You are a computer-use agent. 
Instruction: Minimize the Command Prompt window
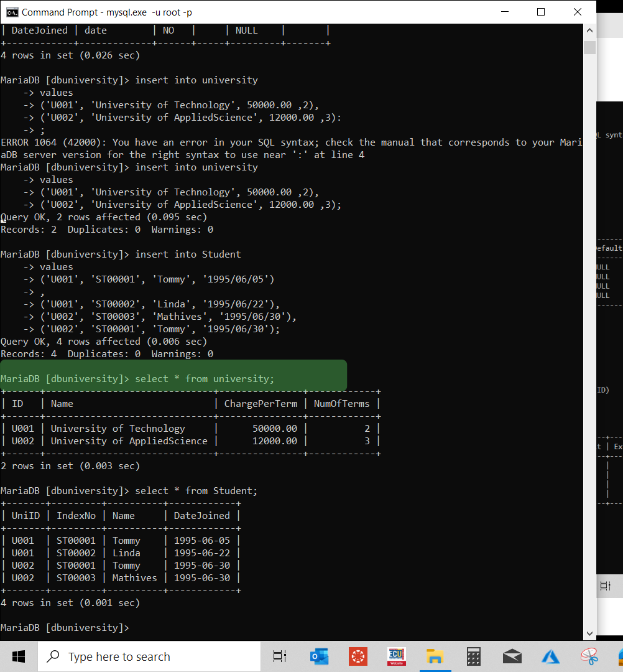(504, 11)
